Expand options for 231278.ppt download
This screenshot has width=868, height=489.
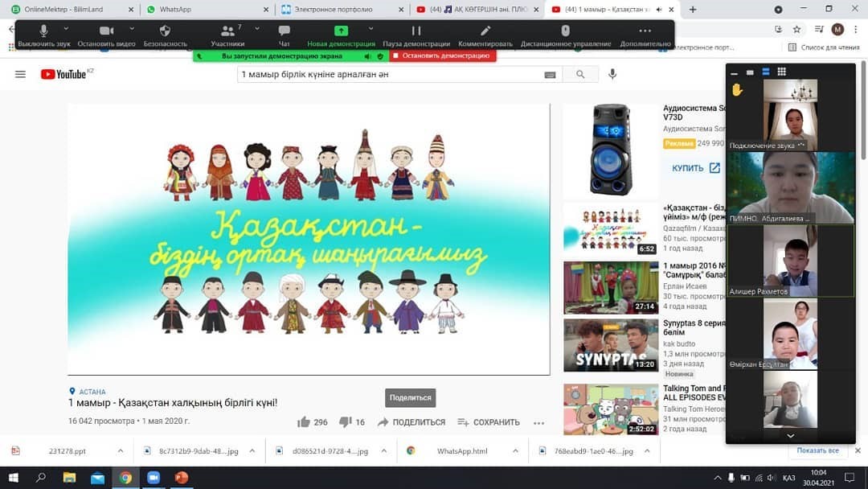click(x=121, y=450)
